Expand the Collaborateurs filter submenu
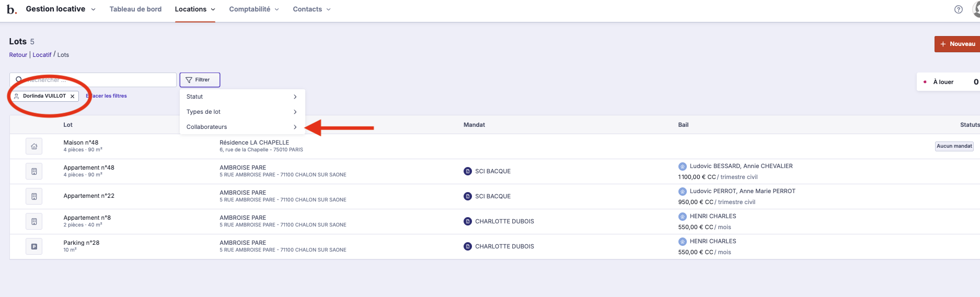The height and width of the screenshot is (297, 980). 241,127
